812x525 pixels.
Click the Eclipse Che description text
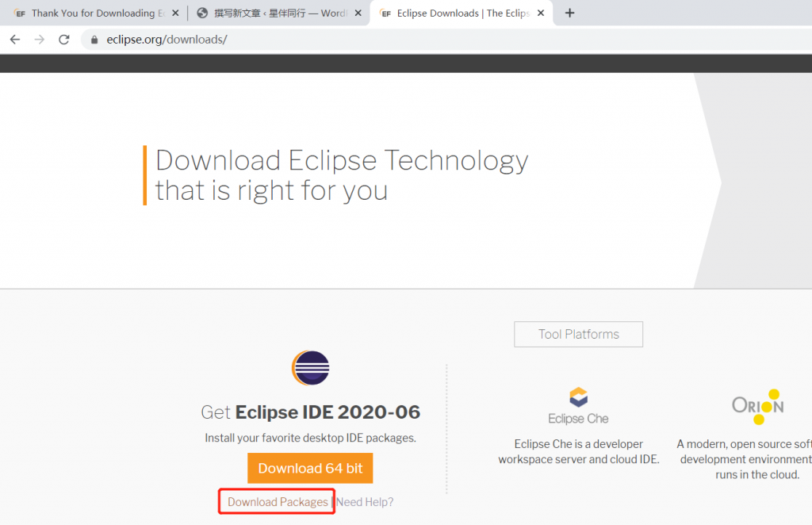coord(578,451)
